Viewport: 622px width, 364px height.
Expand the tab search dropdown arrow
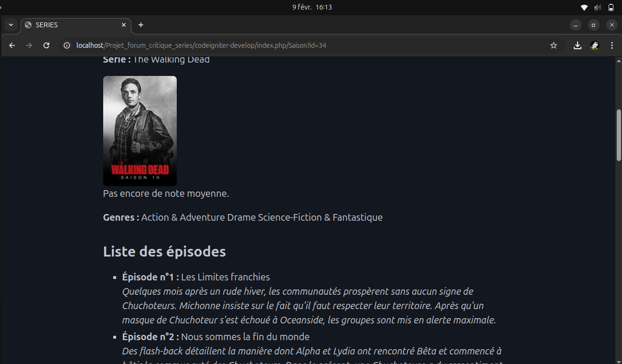coord(11,25)
